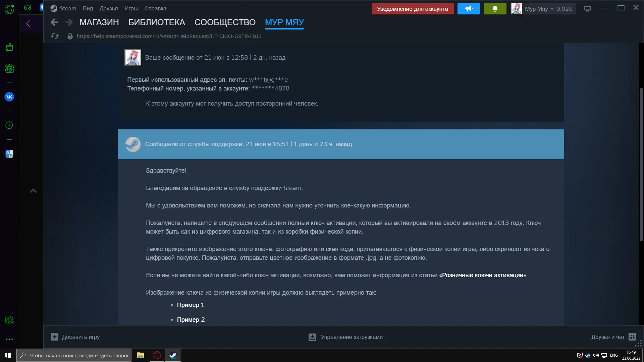Viewport: 644px width, 362px height.
Task: Click the Steam tray icon
Action: point(588,355)
